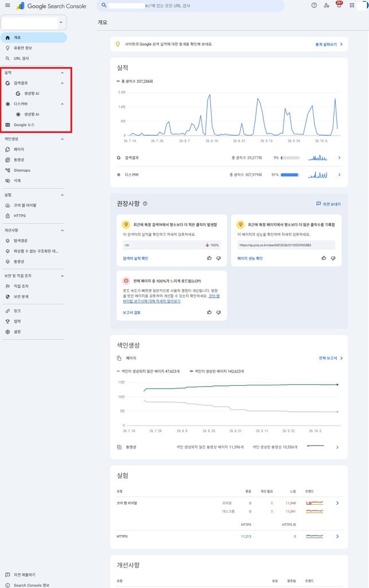Collapse the 디스커버 sidebar group

pos(62,104)
